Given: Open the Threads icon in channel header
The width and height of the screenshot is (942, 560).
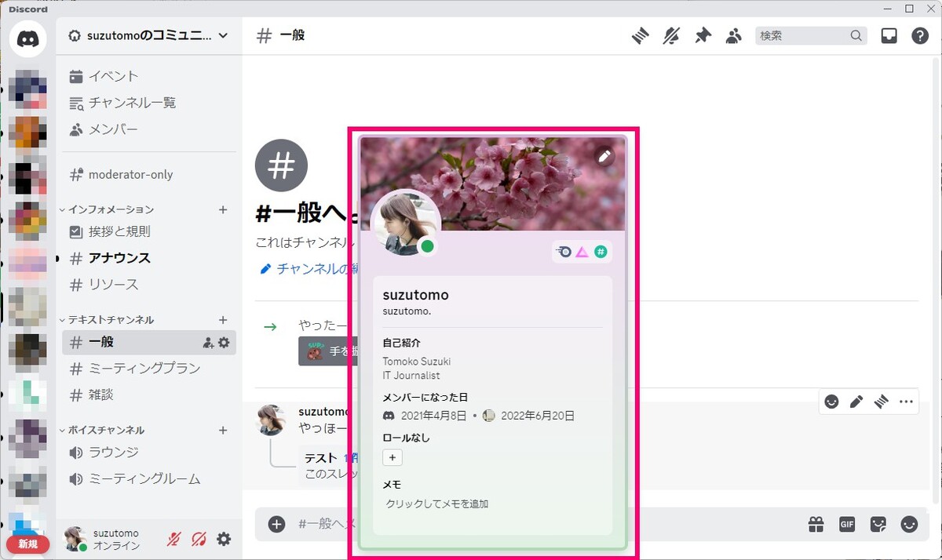Looking at the screenshot, I should 641,36.
